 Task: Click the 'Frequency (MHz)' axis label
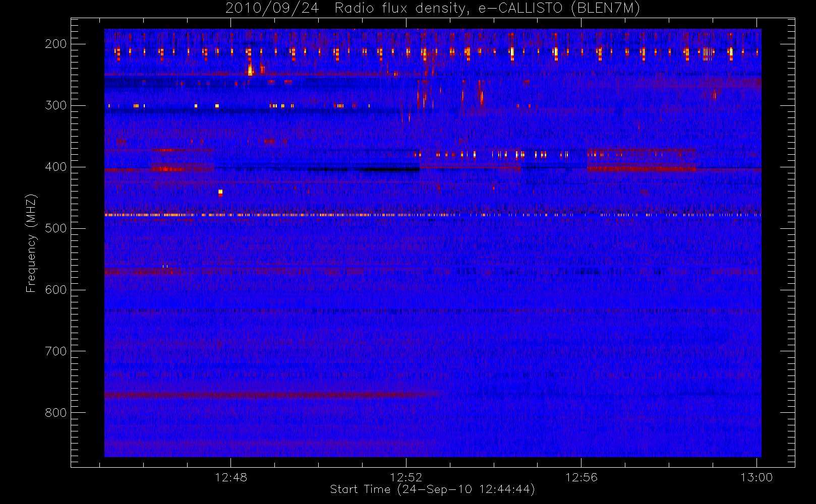point(31,243)
